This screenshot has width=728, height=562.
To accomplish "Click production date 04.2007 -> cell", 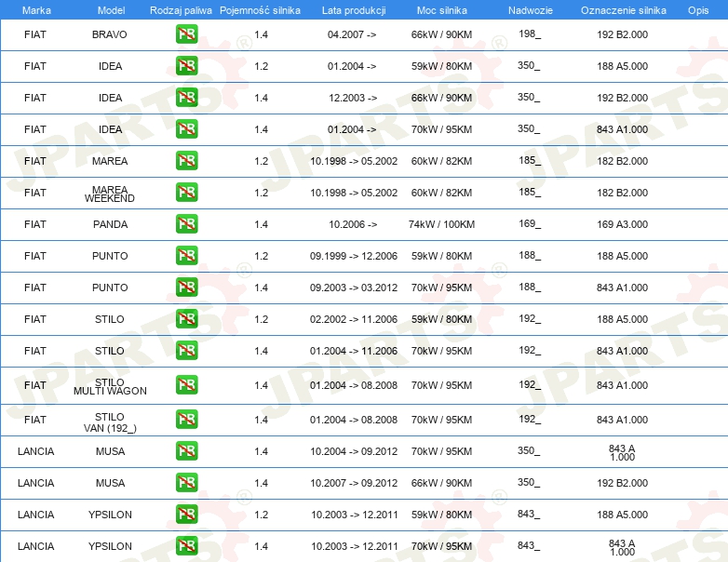I will click(352, 34).
